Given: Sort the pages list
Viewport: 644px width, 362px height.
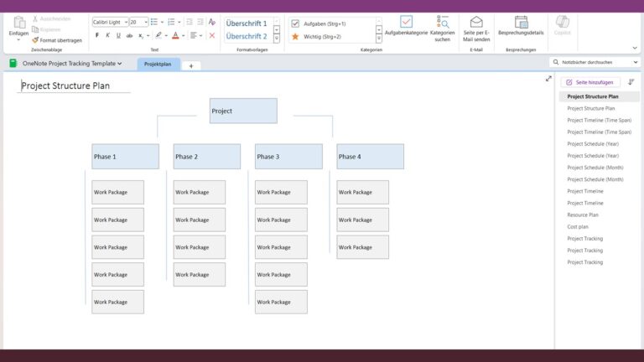Looking at the screenshot, I should (x=631, y=82).
